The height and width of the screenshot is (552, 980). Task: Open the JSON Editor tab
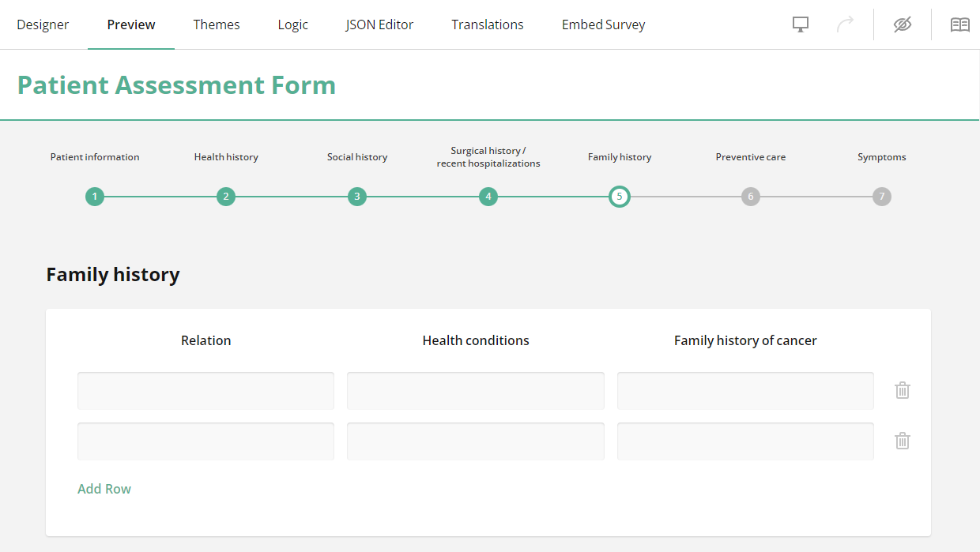(379, 24)
